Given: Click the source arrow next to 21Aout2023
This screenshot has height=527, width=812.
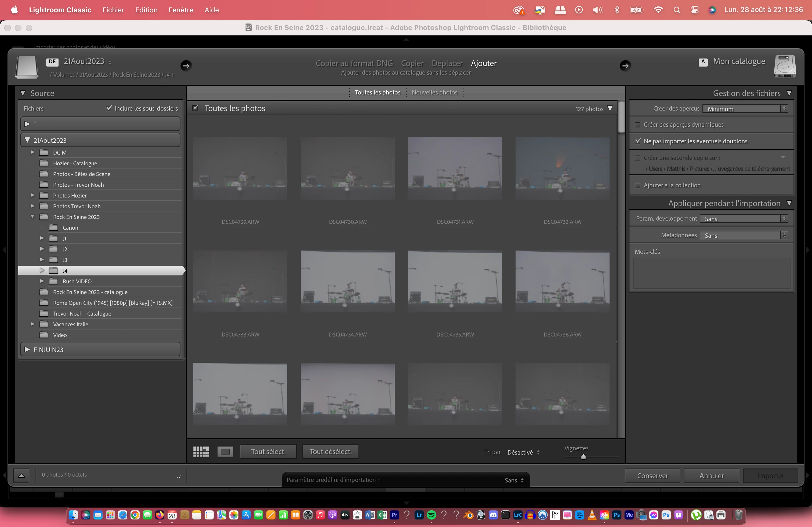Looking at the screenshot, I should (x=186, y=65).
